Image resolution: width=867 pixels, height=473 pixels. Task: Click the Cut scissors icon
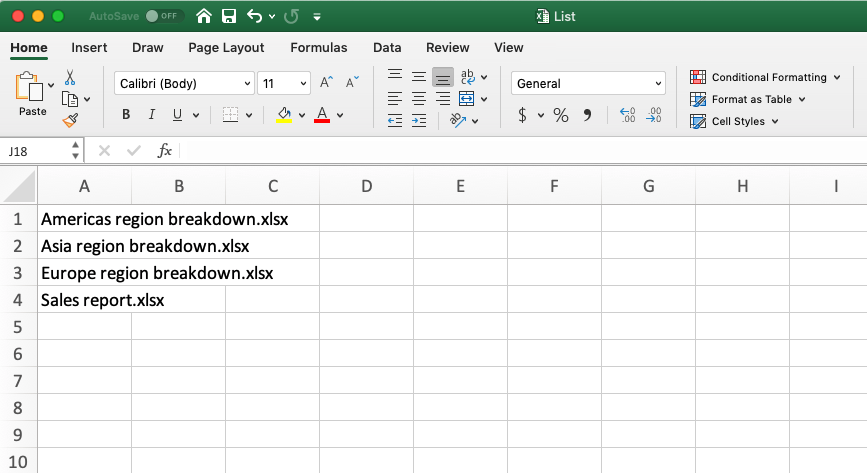70,77
